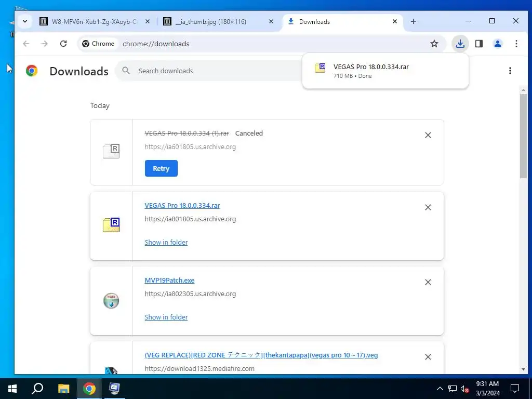This screenshot has width=532, height=399.
Task: Click the MVP19Patch.exe file icon
Action: pos(111,301)
